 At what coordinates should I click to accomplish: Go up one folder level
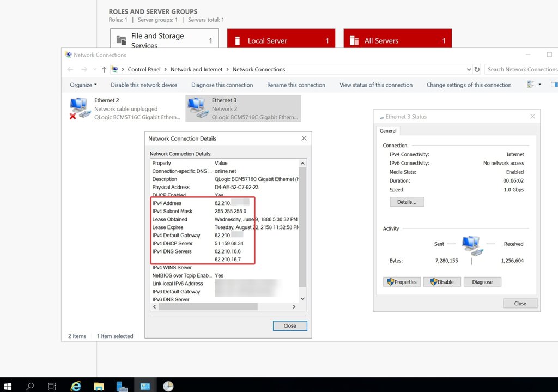coord(104,69)
